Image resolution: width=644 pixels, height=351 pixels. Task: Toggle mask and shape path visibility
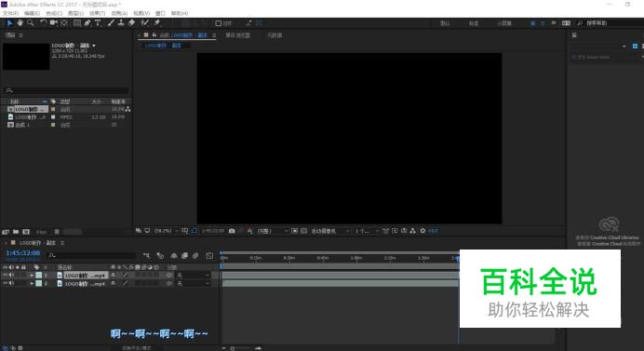(x=195, y=231)
